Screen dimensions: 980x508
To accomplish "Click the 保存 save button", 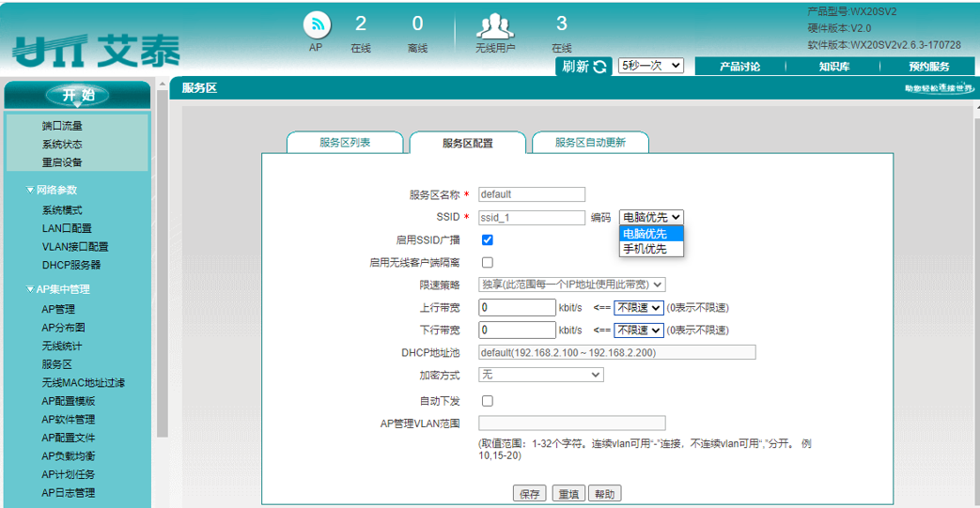I will point(530,494).
